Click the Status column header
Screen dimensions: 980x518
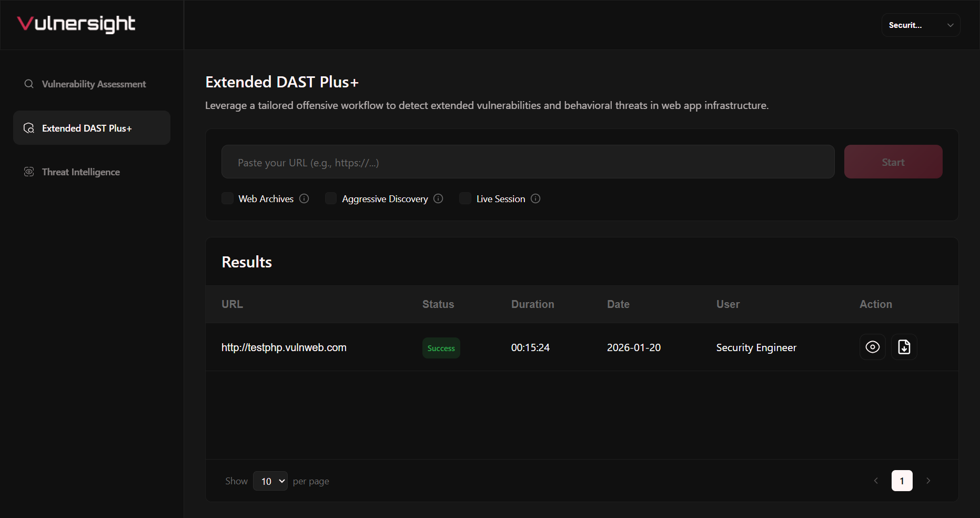(x=438, y=304)
